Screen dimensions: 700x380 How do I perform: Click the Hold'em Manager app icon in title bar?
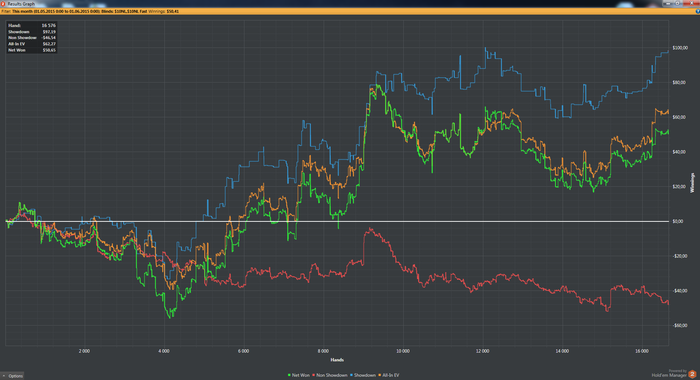(x=3, y=4)
